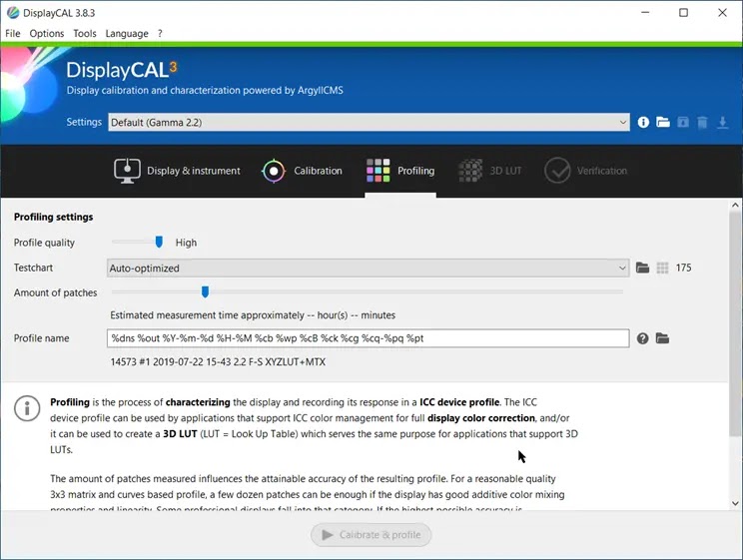Open the Options menu

(x=46, y=34)
